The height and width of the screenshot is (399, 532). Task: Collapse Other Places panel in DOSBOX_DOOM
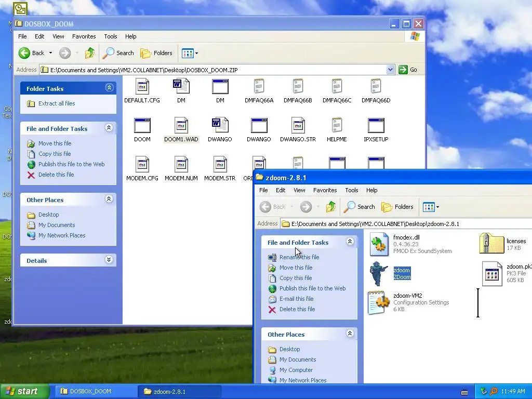click(x=109, y=199)
